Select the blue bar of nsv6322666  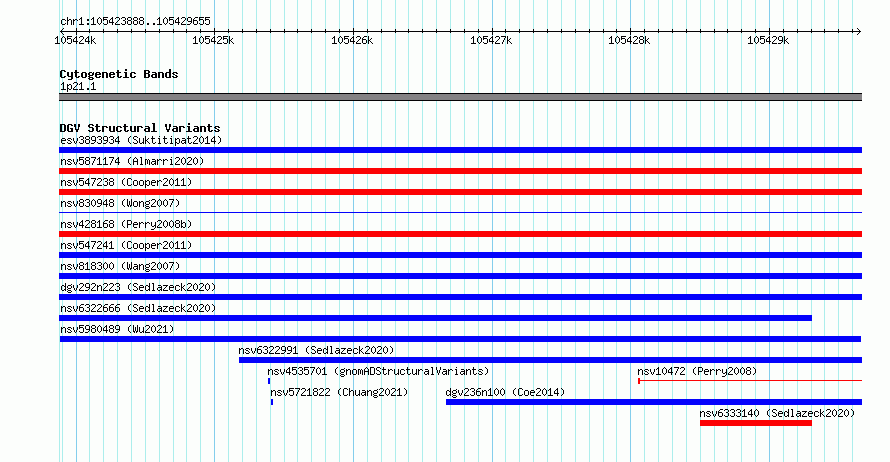coord(435,318)
